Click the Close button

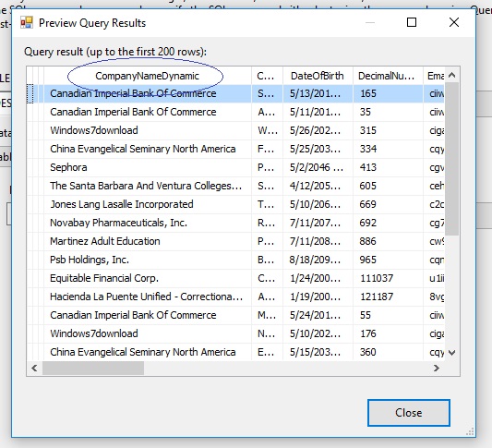(x=409, y=413)
